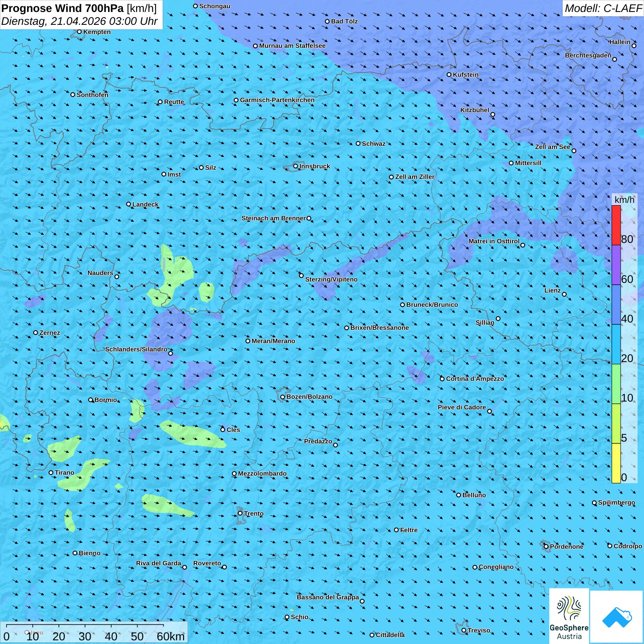Click the 'Matrei in Osttirol' label

click(x=494, y=241)
